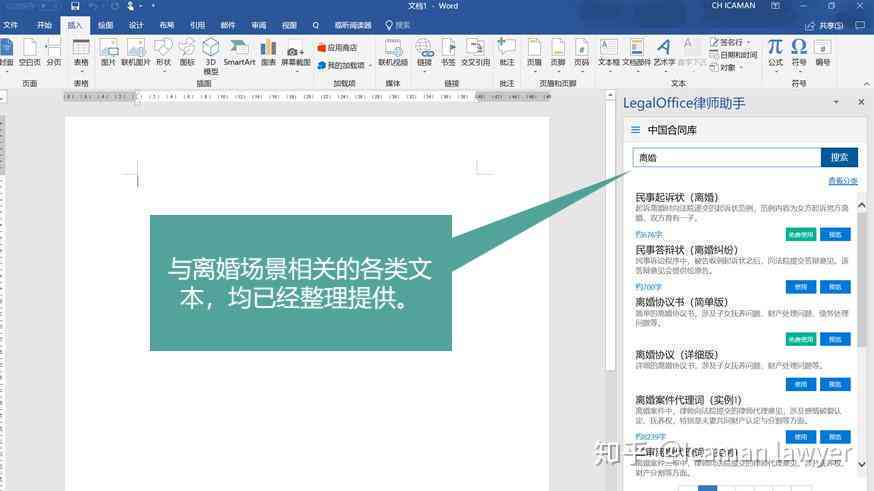Click the blue 搜索 search button
This screenshot has height=491, width=874.
coord(839,158)
